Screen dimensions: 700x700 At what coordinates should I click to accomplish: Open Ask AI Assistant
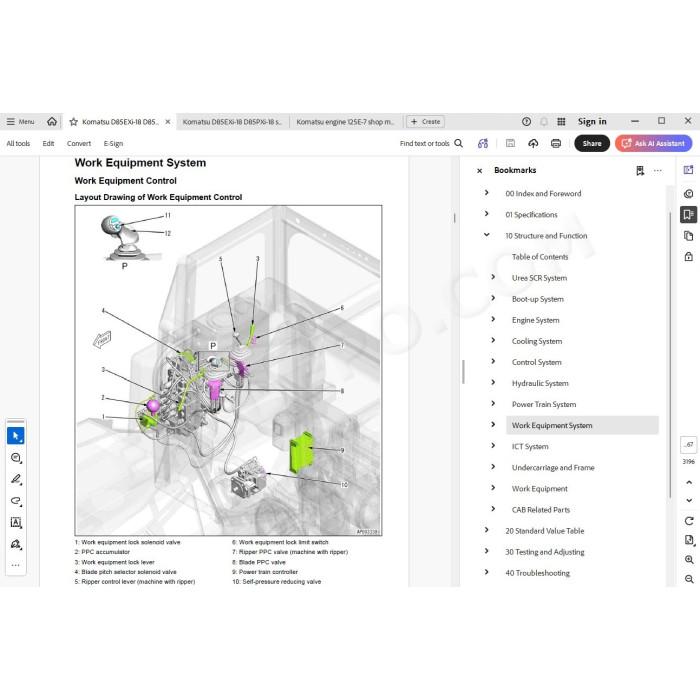point(654,143)
